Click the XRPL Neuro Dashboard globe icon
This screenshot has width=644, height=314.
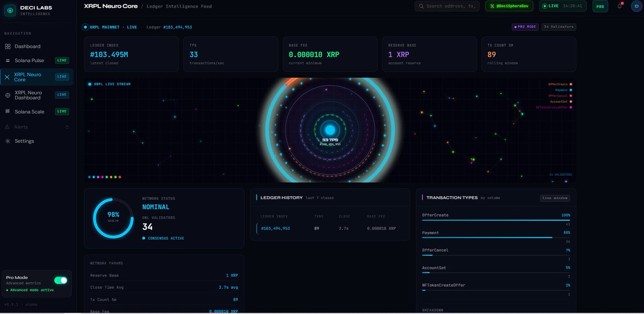click(8, 95)
